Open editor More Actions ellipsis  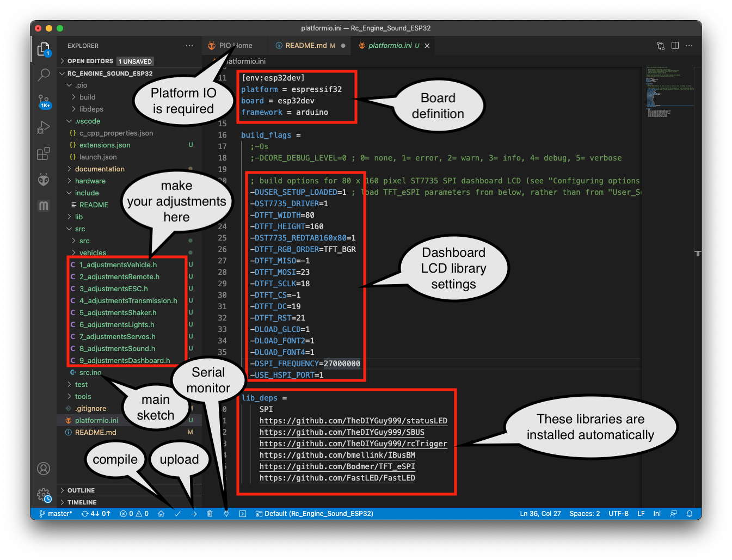(x=689, y=46)
